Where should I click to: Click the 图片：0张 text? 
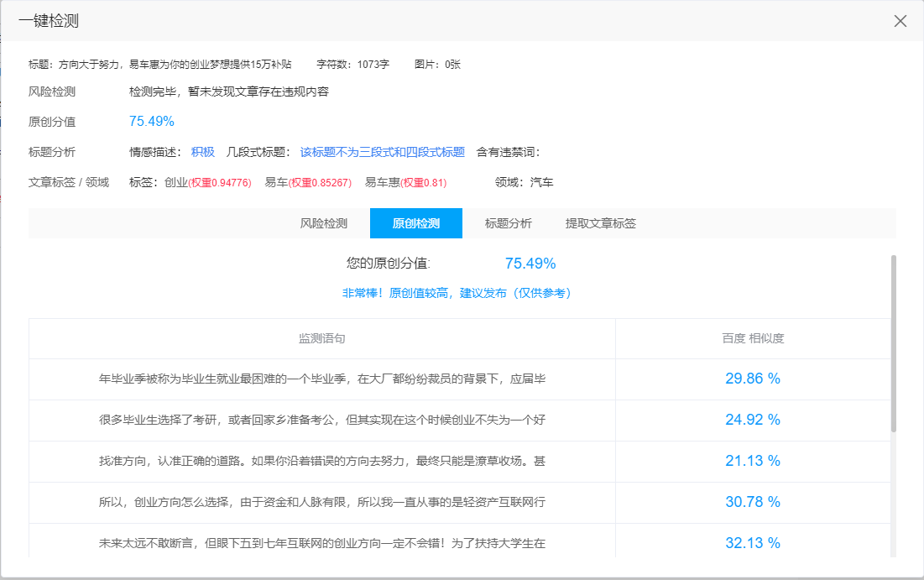(437, 65)
